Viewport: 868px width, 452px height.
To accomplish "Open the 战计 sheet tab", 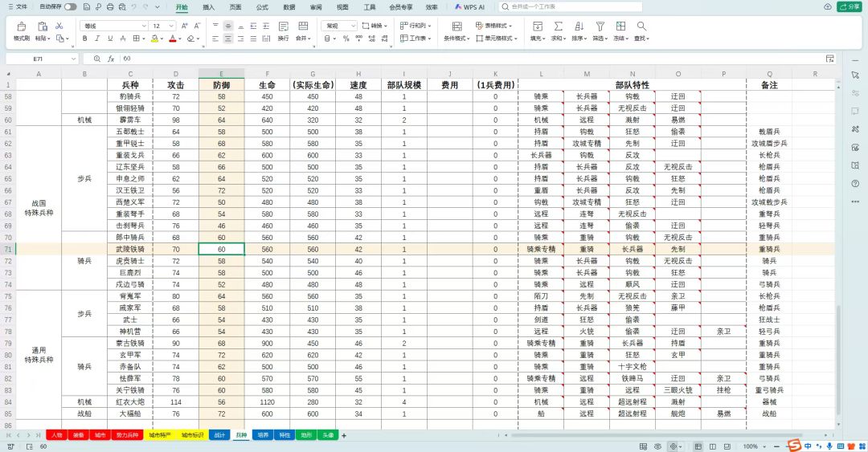I will point(219,435).
